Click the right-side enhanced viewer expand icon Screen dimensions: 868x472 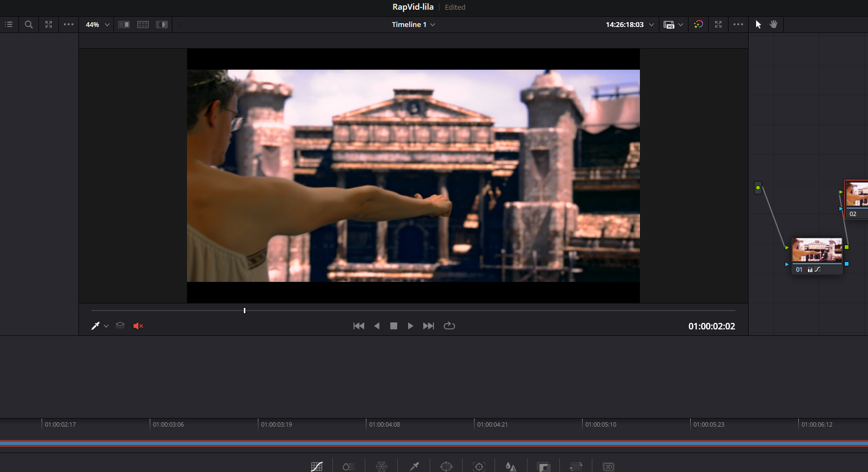(718, 24)
